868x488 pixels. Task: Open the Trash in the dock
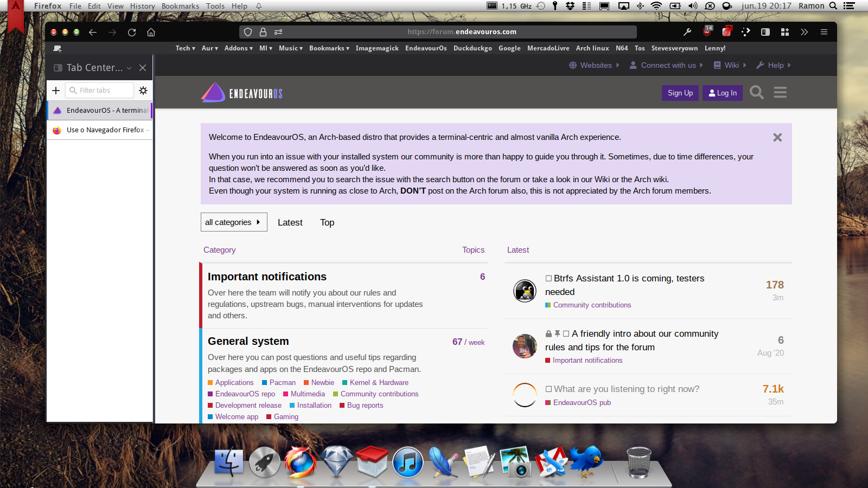639,463
